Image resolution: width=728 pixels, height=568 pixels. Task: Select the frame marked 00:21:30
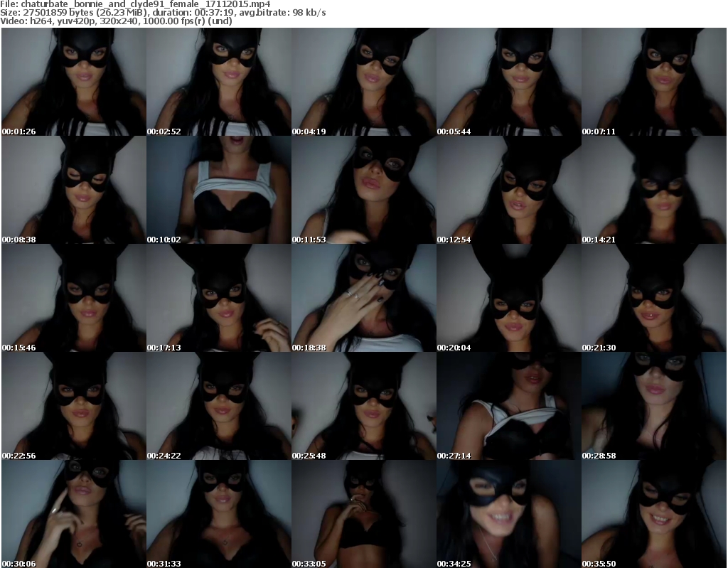(654, 298)
